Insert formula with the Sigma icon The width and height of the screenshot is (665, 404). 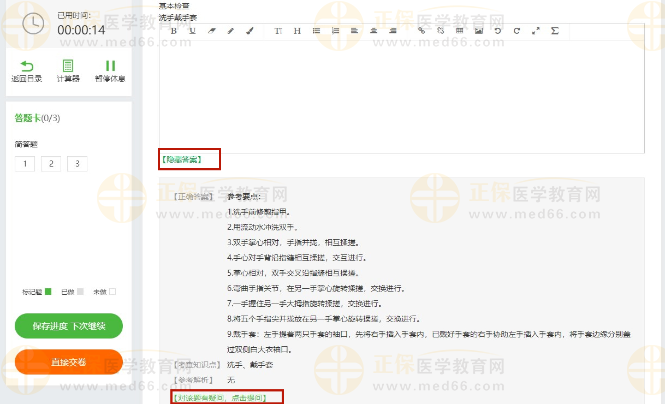pos(554,30)
